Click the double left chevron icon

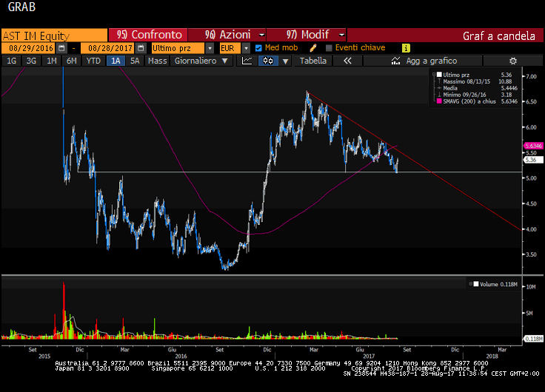347,61
